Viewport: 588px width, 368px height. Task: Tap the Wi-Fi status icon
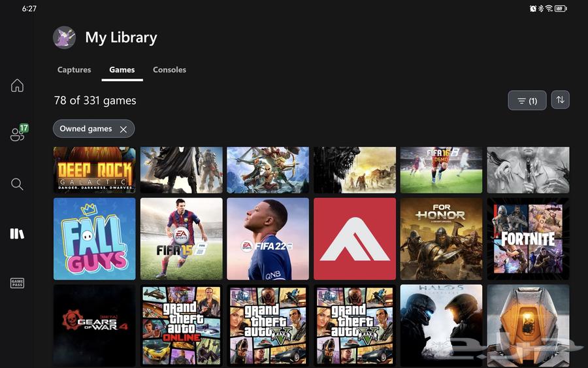[x=549, y=8]
